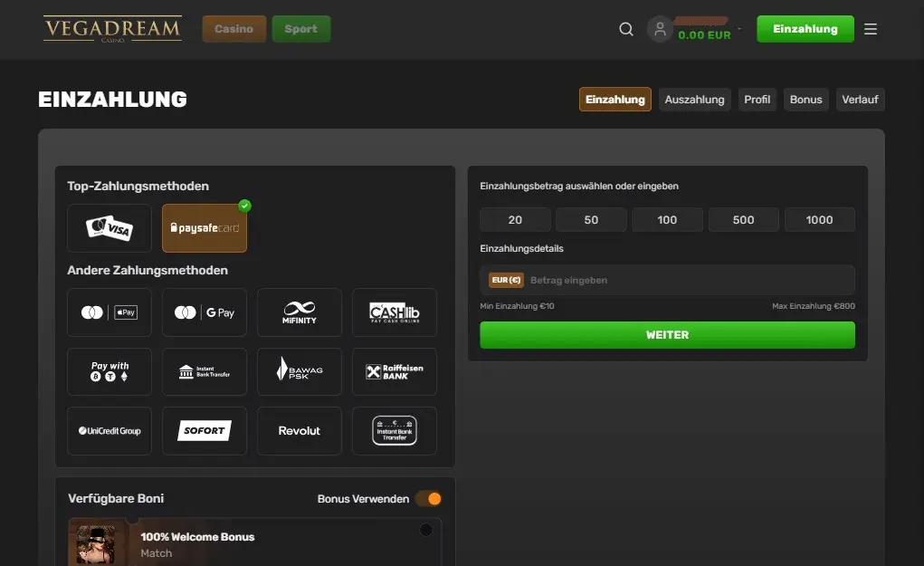Click the Welcome Bonus thumbnail image

[95, 544]
